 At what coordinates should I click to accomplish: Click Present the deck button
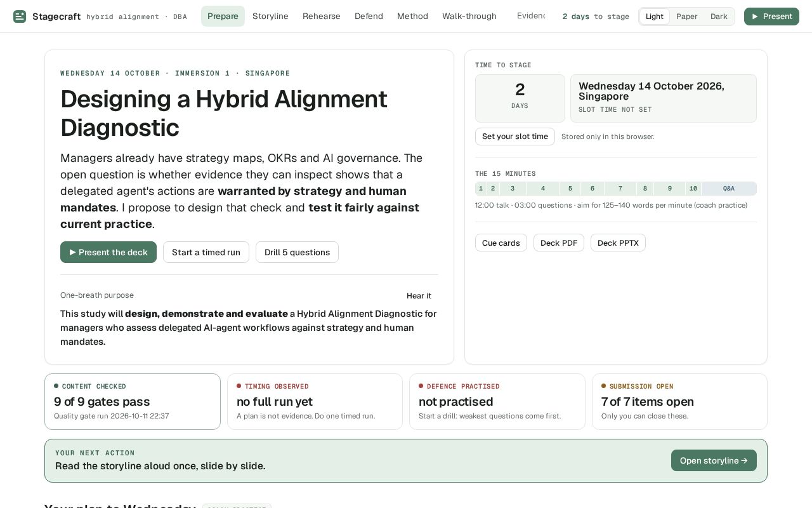coord(108,252)
